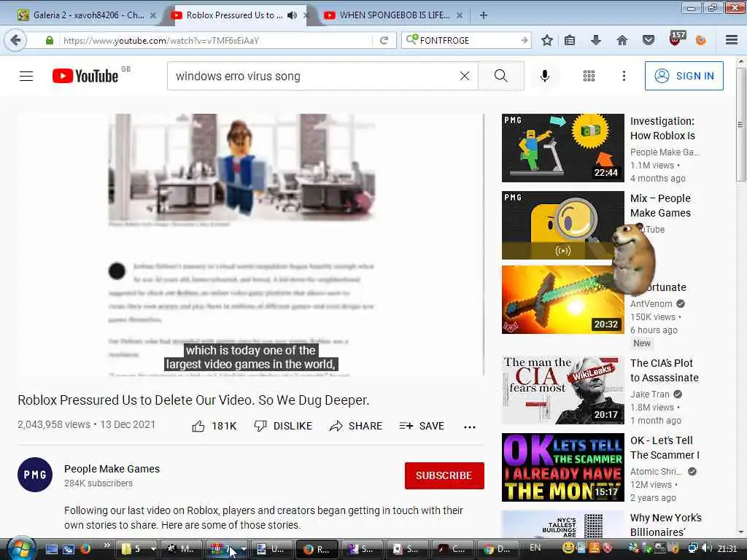The height and width of the screenshot is (560, 747).
Task: Open YouTube settings three-dot menu
Action: pyautogui.click(x=624, y=76)
